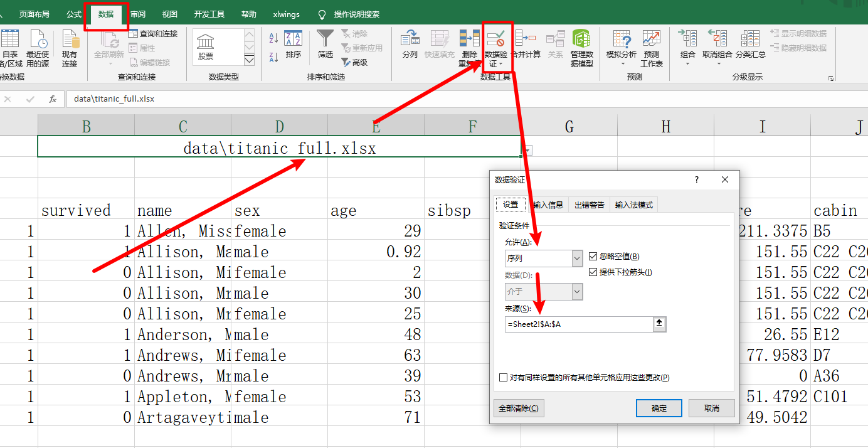Click the "survived" header cell

tap(86, 210)
